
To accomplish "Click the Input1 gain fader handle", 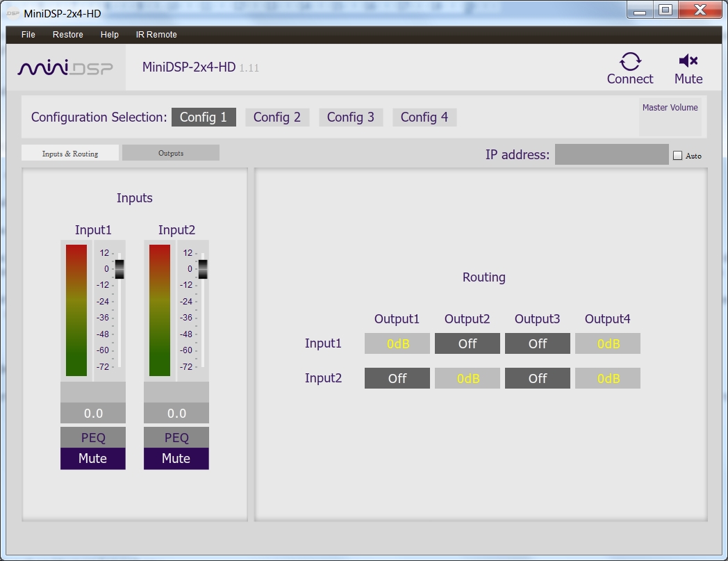I will (119, 270).
